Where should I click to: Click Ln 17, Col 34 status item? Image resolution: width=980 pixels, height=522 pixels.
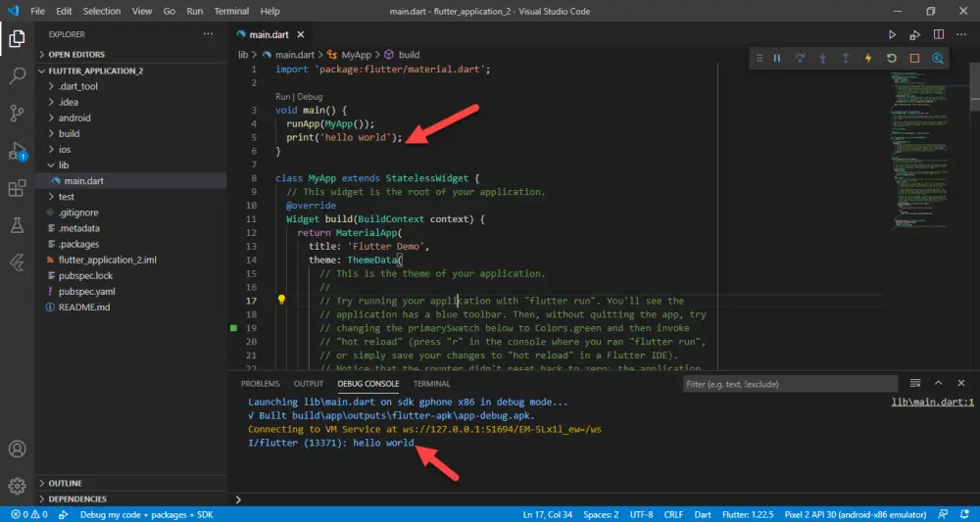pos(547,514)
